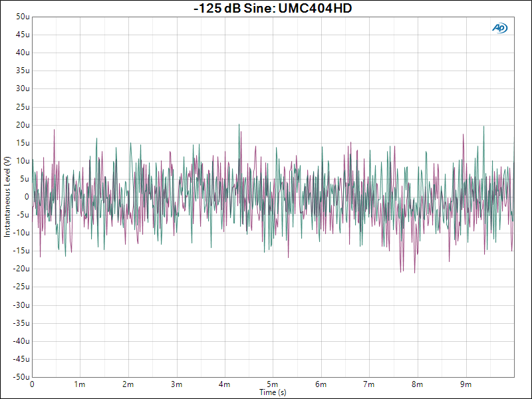Click the '50u' y-axis value
Screen dimensions: 532x399
tap(23, 17)
